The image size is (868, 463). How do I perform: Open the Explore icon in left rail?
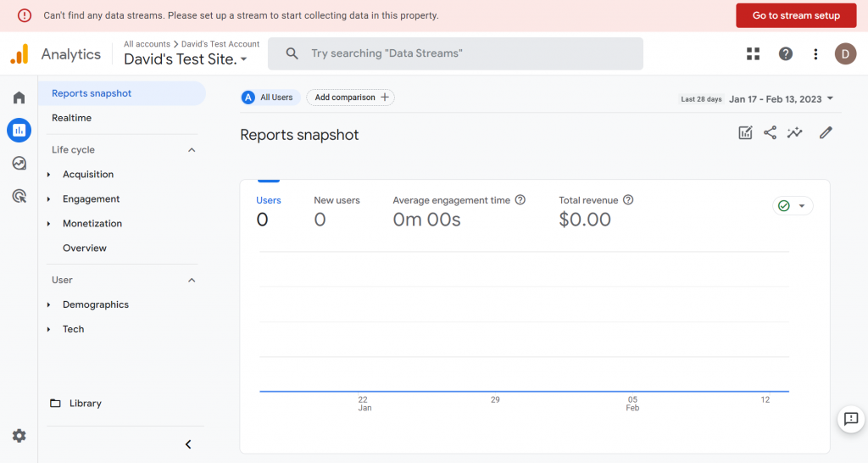(x=19, y=163)
